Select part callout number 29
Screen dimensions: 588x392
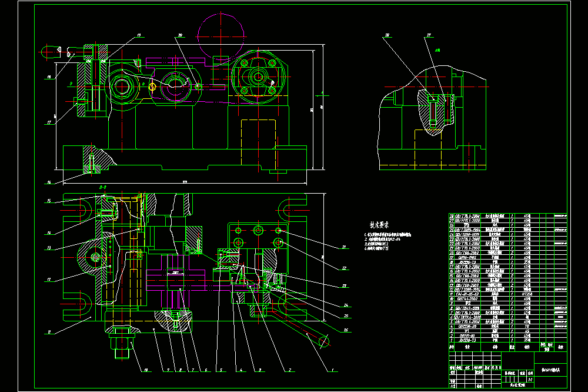pos(180,35)
